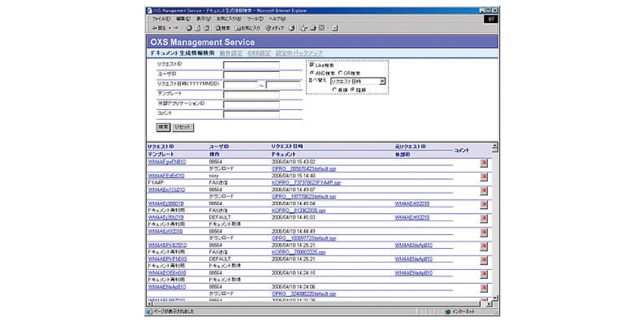Image resolution: width=644 pixels, height=322 pixels.
Task: Open the お気に入り favorites toolbar button
Action: (x=247, y=28)
